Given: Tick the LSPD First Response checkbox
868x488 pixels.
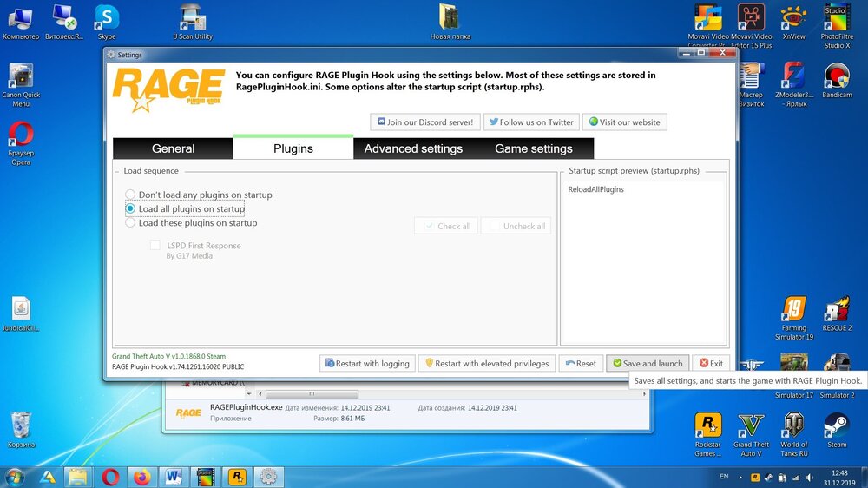Looking at the screenshot, I should tap(155, 245).
